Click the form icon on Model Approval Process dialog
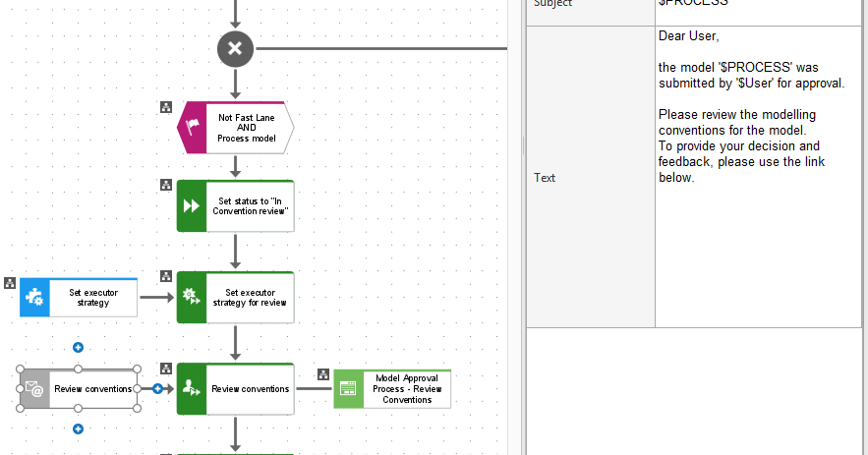The height and width of the screenshot is (455, 868). pyautogui.click(x=348, y=388)
